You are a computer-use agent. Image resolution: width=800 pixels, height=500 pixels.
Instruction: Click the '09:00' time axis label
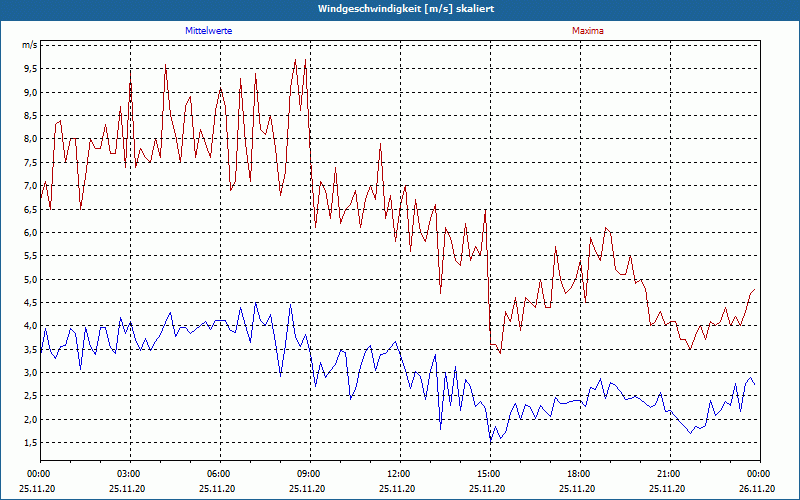307,474
